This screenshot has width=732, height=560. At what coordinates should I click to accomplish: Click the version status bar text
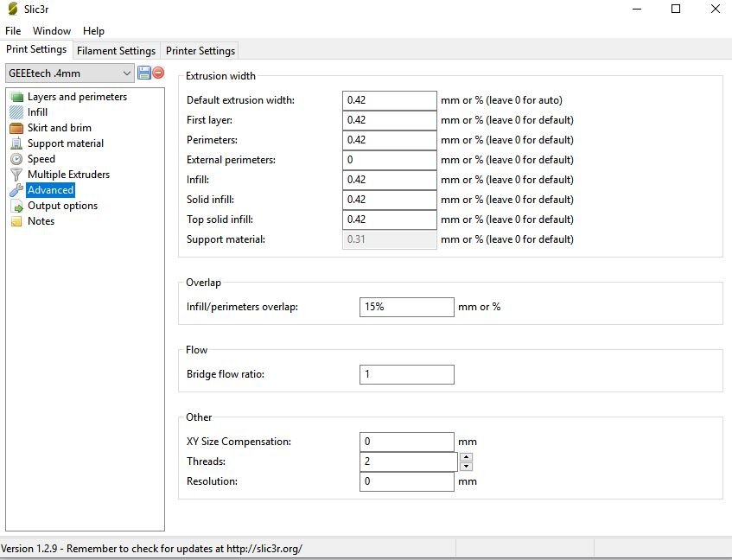click(152, 548)
